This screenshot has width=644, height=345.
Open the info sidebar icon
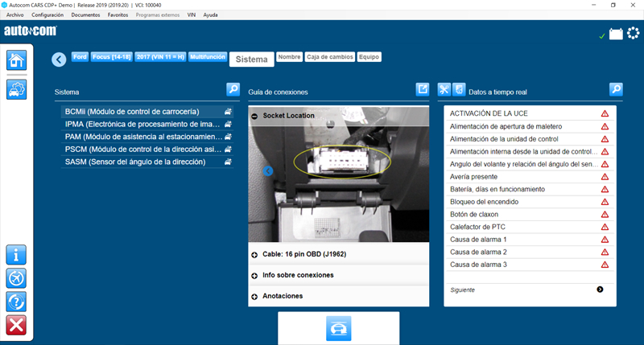(16, 255)
